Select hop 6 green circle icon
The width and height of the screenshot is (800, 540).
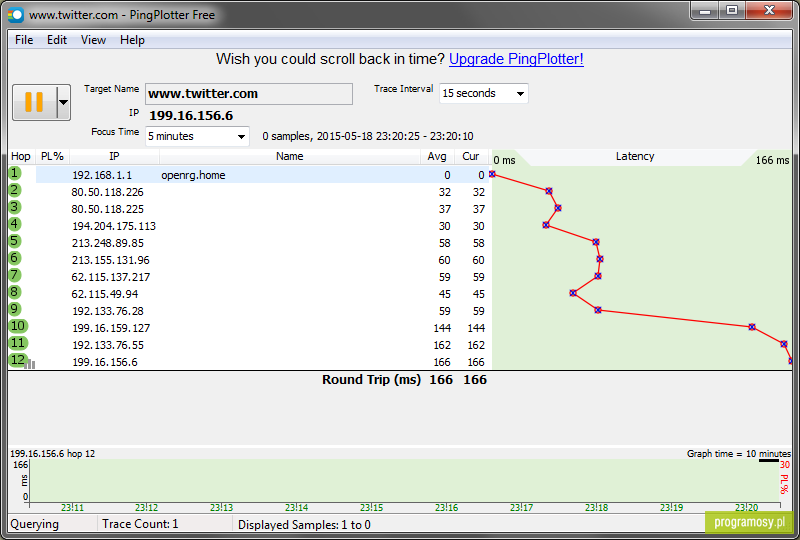15,258
